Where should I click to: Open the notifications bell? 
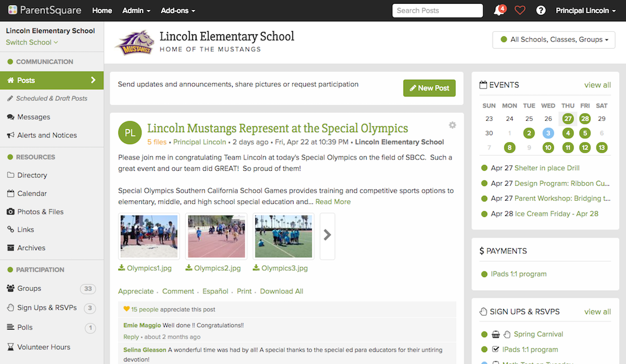click(499, 11)
